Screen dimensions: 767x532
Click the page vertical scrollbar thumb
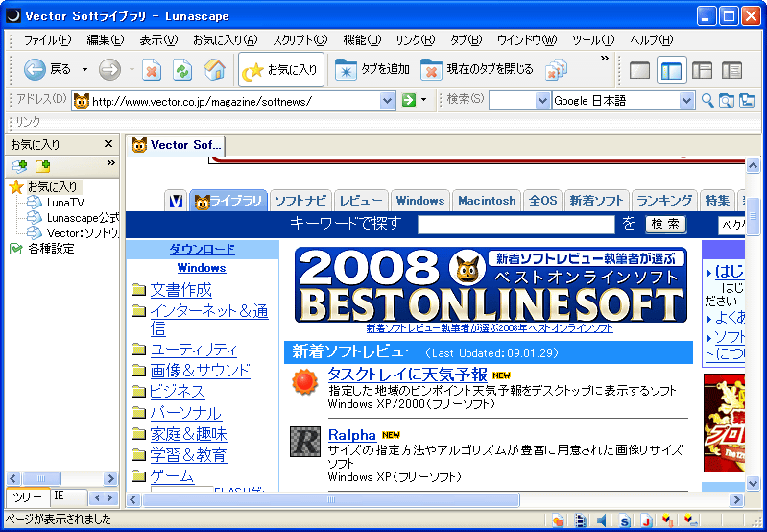(753, 215)
